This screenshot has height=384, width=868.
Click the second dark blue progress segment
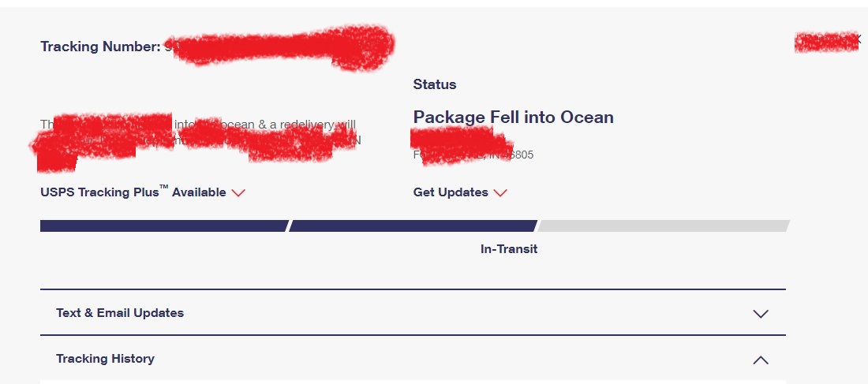413,226
